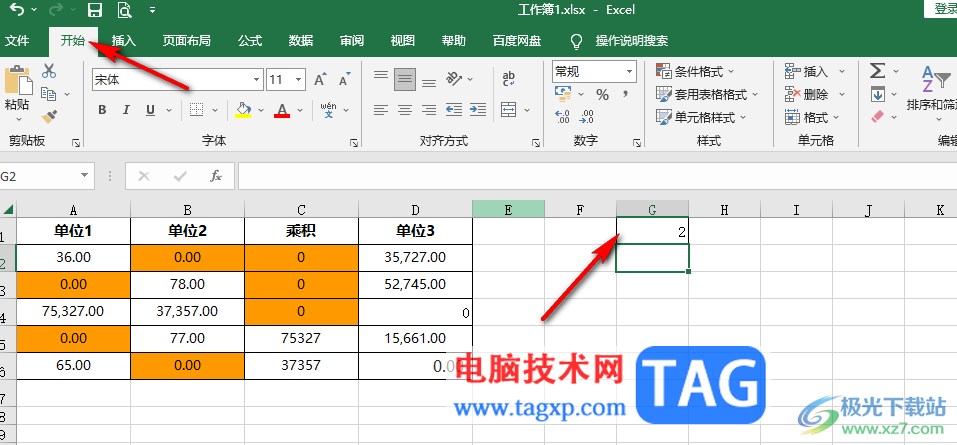Expand the 格式 cells dropdown
The height and width of the screenshot is (445, 957).
[836, 117]
